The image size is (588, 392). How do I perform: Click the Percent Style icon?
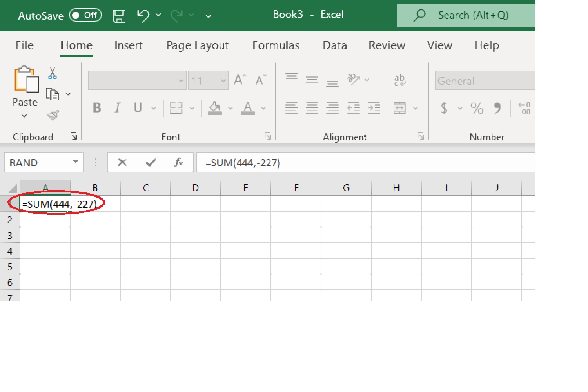(x=477, y=108)
